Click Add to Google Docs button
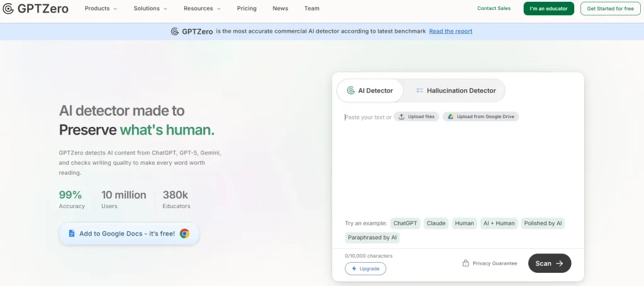The height and width of the screenshot is (286, 644). (x=129, y=233)
